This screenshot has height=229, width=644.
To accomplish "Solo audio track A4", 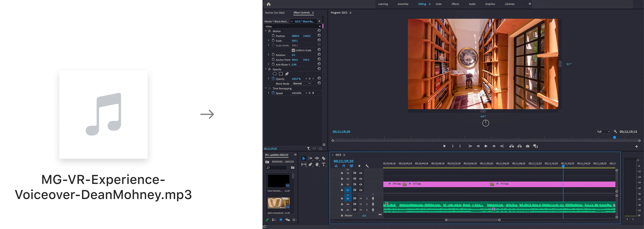I will (367, 204).
